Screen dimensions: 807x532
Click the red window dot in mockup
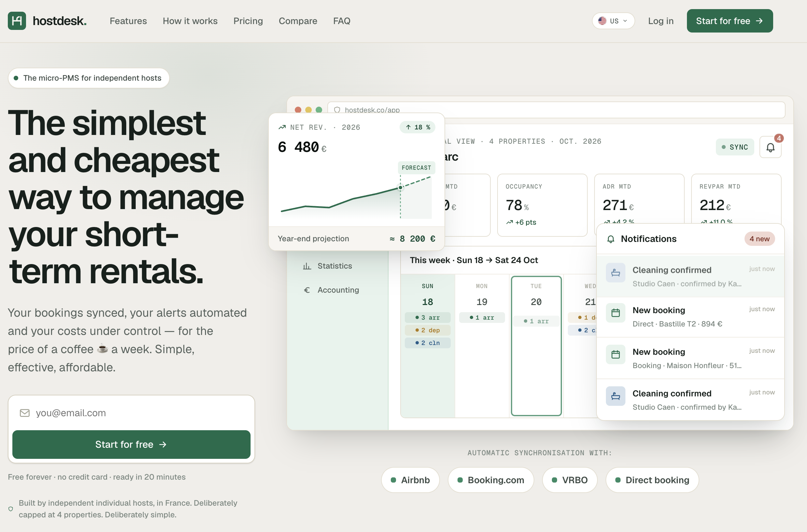(x=298, y=110)
